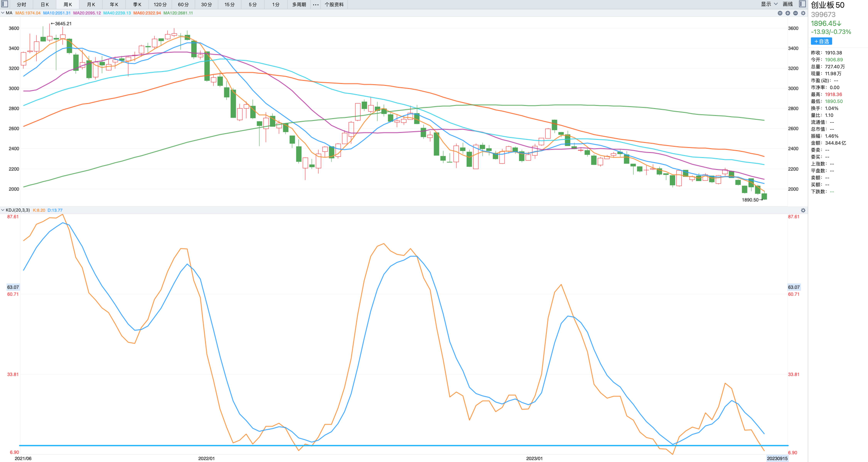Open the more periods ellipsis menu
Image resolution: width=868 pixels, height=462 pixels.
coord(315,4)
